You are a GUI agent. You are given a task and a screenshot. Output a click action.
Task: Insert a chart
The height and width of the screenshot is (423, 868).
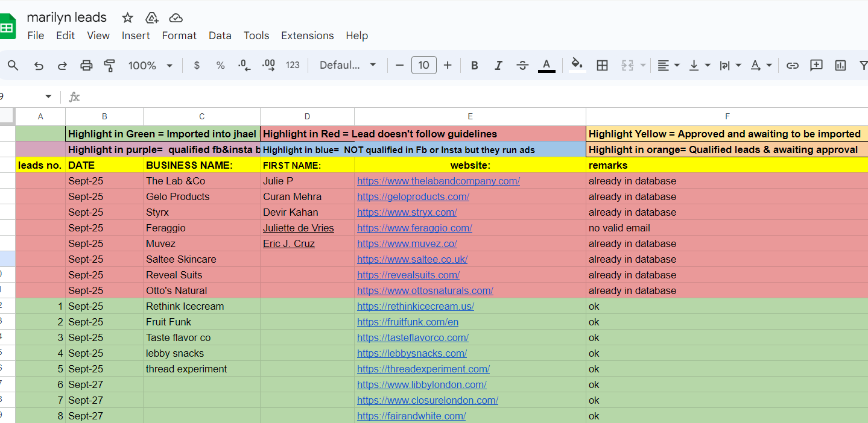(840, 65)
